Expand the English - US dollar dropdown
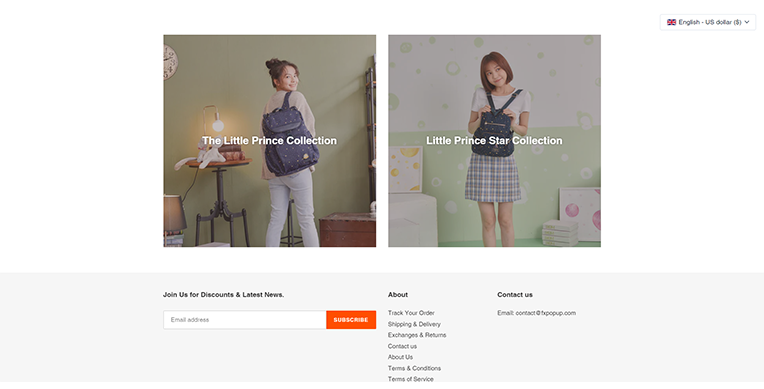764x389 pixels. [x=707, y=22]
